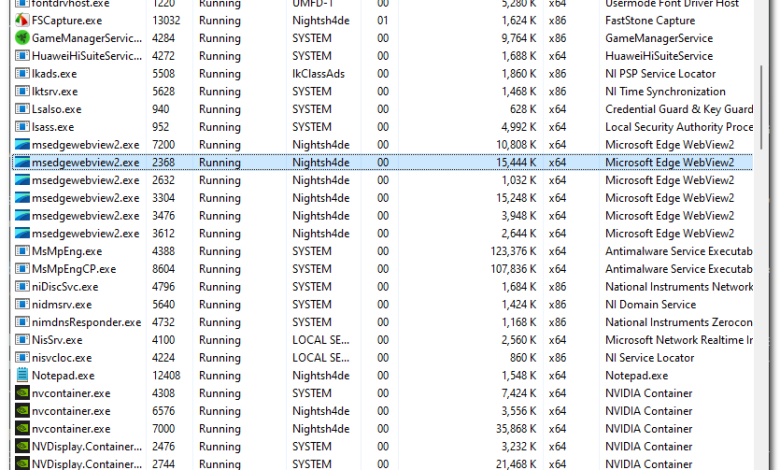
Task: Click the NisSrv.exe process icon
Action: point(22,340)
